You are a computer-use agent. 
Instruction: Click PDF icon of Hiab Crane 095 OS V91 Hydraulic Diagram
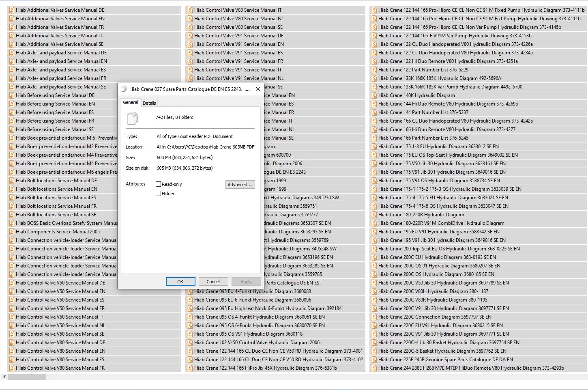[x=190, y=334]
